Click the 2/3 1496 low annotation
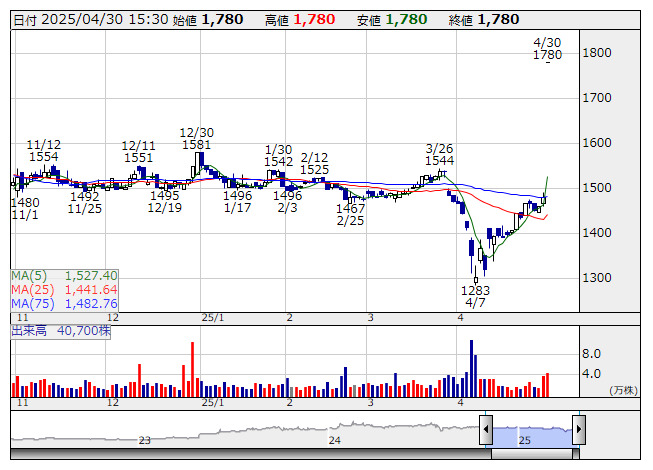This screenshot has height=470, width=653. (287, 201)
